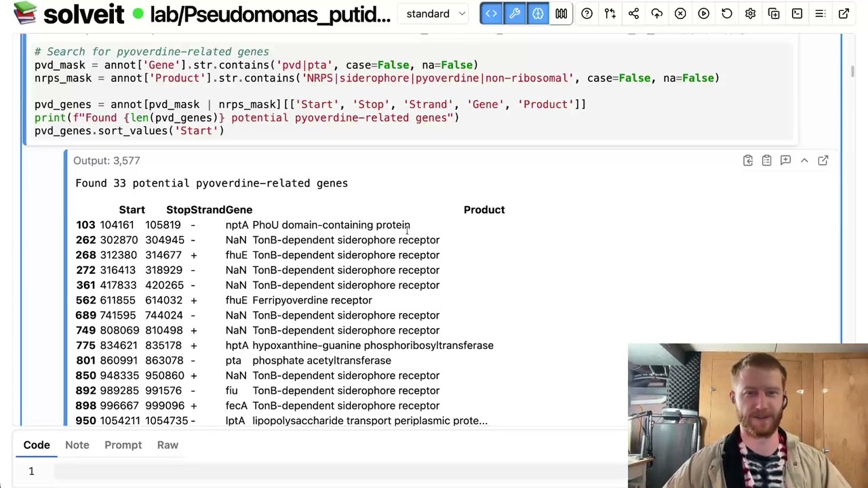
Task: Click 'phosphate acetyltransferase' cell
Action: pyautogui.click(x=321, y=361)
